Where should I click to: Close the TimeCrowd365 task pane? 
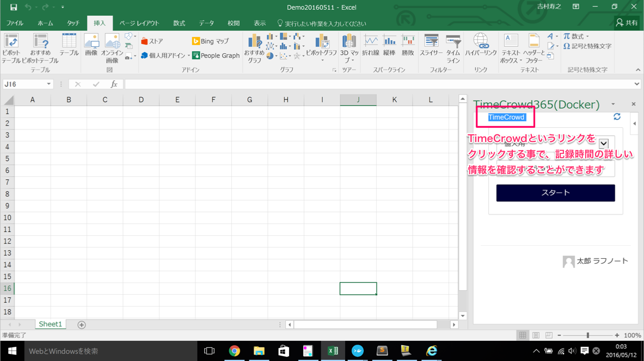pos(633,104)
